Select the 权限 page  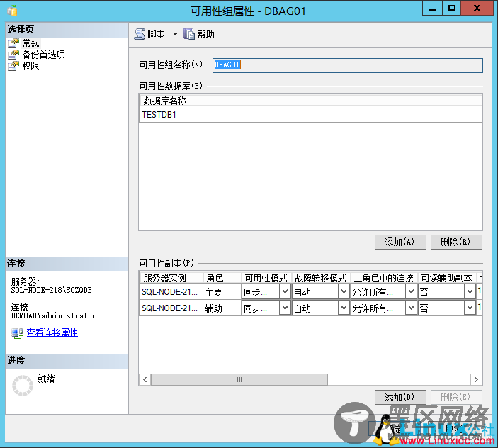[x=30, y=66]
